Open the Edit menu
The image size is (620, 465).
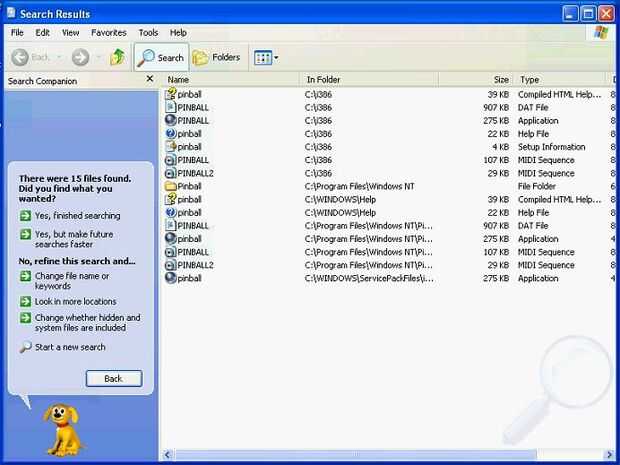pyautogui.click(x=42, y=33)
